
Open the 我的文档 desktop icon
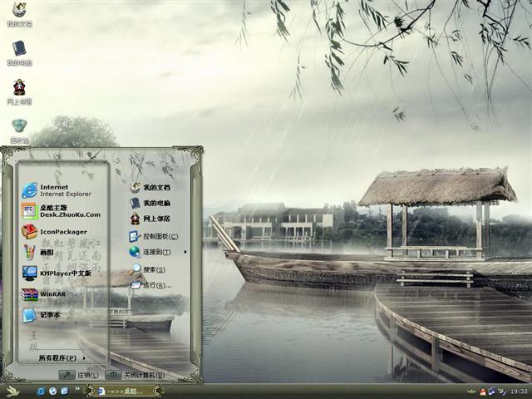pyautogui.click(x=18, y=13)
